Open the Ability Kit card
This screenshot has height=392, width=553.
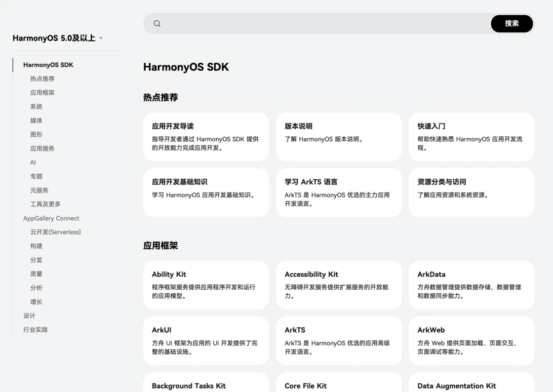(x=206, y=284)
